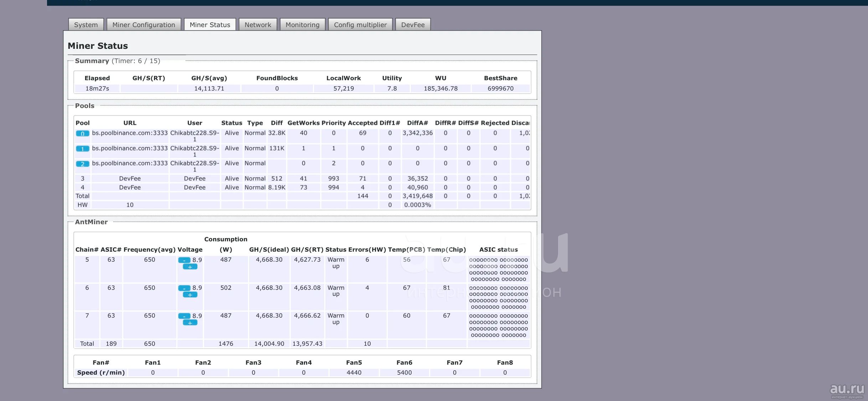Click pool 0 Diff value 32.8K
The width and height of the screenshot is (868, 401).
[277, 133]
